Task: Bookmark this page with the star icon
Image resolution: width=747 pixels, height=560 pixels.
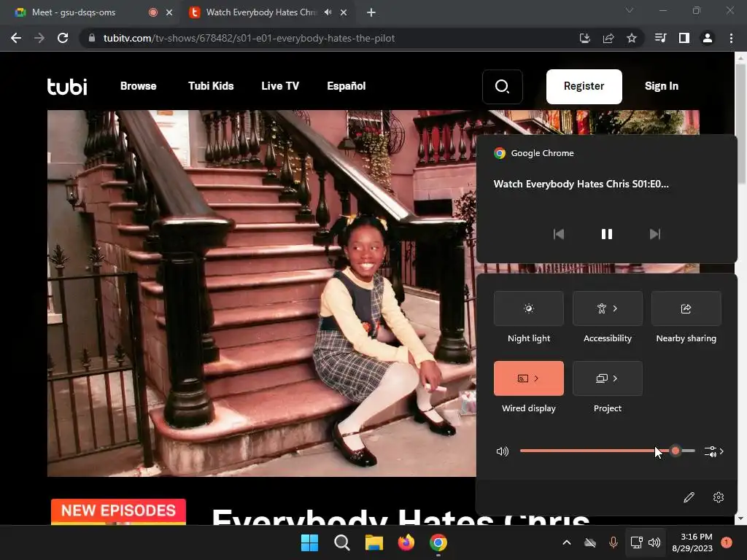Action: 631,38
